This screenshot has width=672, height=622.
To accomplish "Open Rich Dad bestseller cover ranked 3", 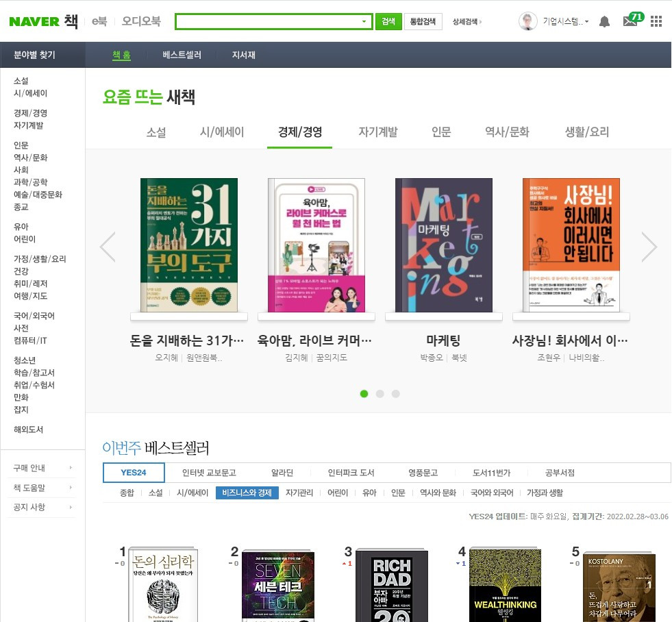I will [392, 585].
